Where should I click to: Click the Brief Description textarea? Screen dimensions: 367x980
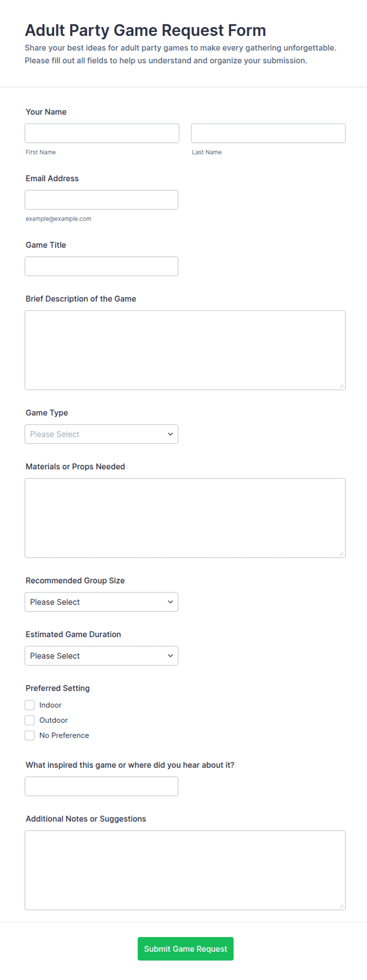pyautogui.click(x=185, y=350)
